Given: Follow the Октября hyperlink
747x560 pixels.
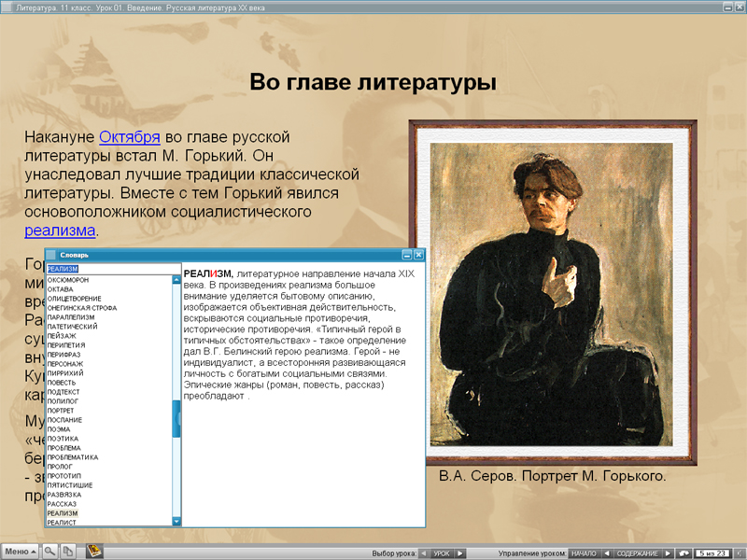Looking at the screenshot, I should [x=130, y=137].
